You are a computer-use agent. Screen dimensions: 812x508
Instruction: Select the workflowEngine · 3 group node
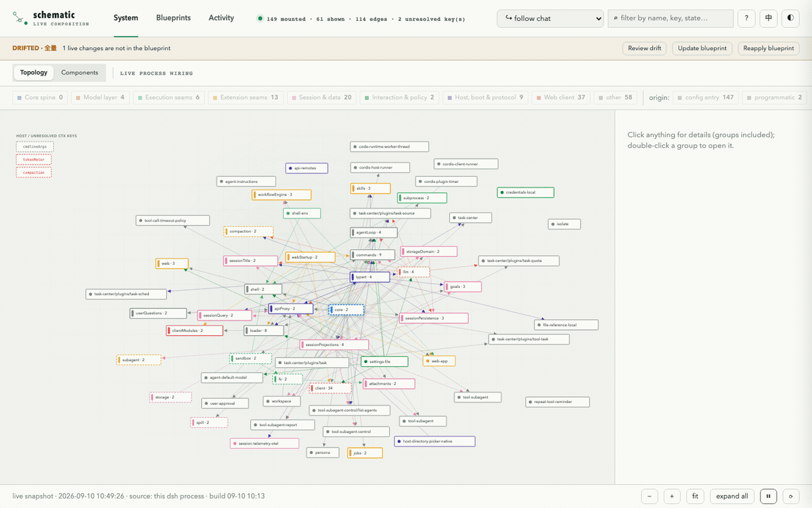click(x=281, y=194)
